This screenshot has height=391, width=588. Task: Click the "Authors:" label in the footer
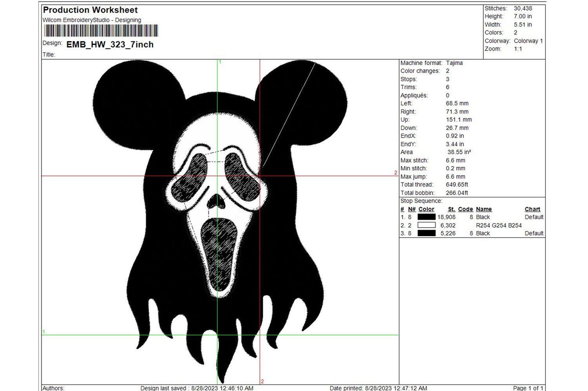pyautogui.click(x=53, y=388)
